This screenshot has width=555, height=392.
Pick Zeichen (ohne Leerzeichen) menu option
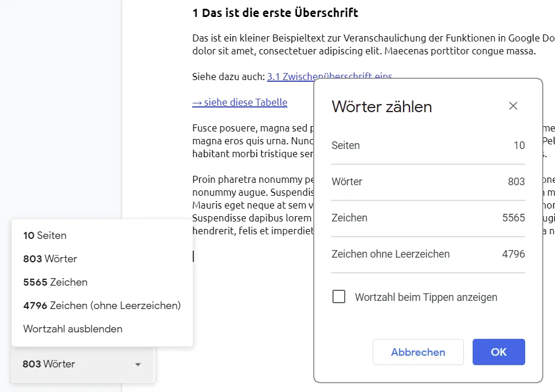point(102,306)
